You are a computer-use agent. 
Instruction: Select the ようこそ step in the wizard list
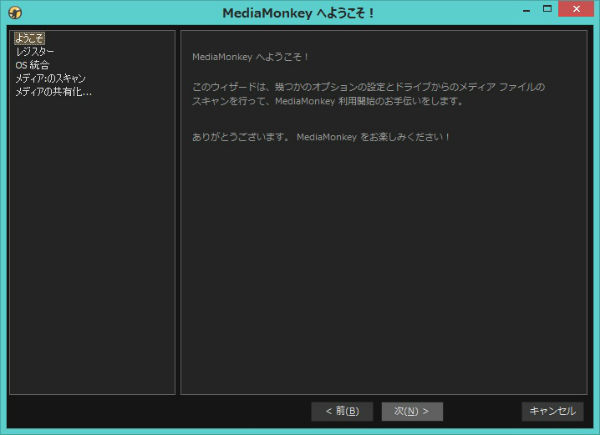[29, 38]
